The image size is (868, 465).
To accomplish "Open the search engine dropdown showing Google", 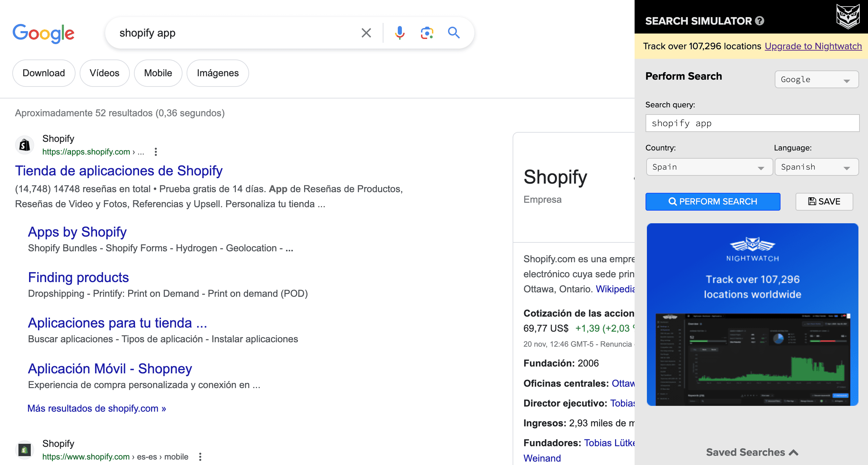I will pyautogui.click(x=817, y=79).
